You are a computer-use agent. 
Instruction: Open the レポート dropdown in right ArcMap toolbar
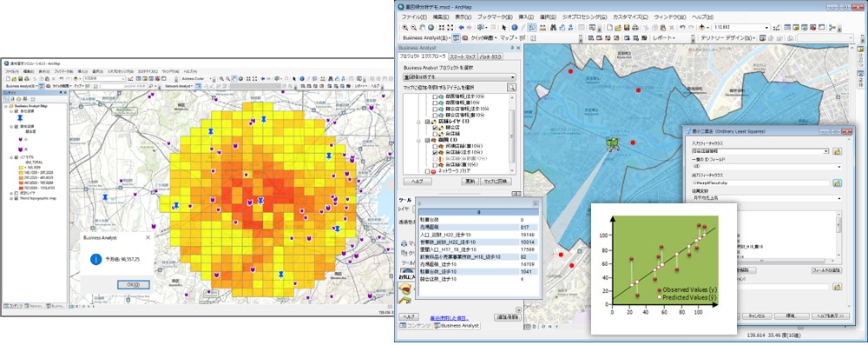pyautogui.click(x=664, y=37)
